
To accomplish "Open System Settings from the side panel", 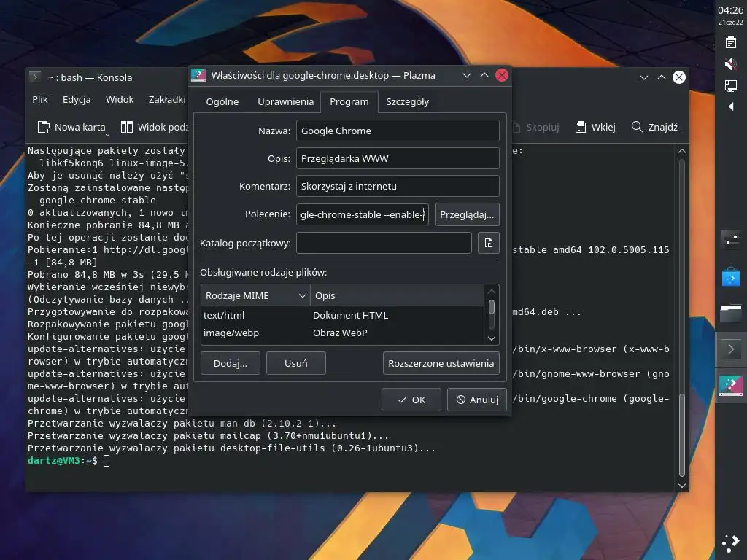I will tap(731, 239).
